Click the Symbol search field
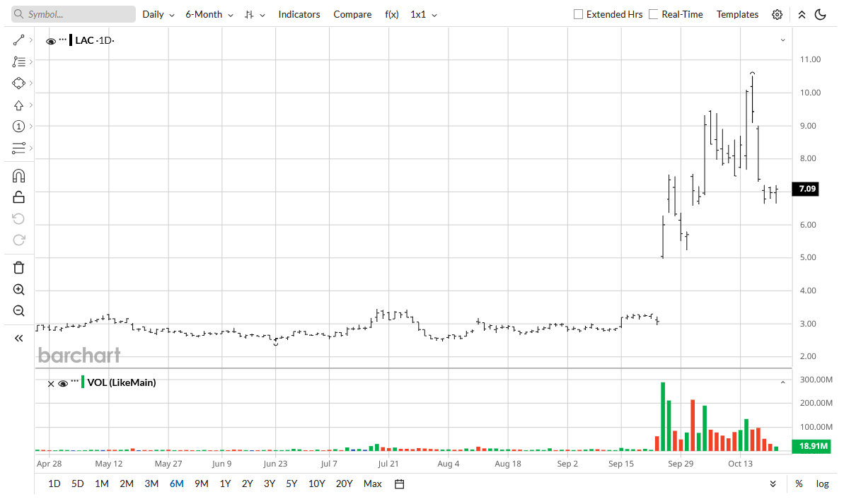Screen dimensions: 844x504 pyautogui.click(x=74, y=15)
